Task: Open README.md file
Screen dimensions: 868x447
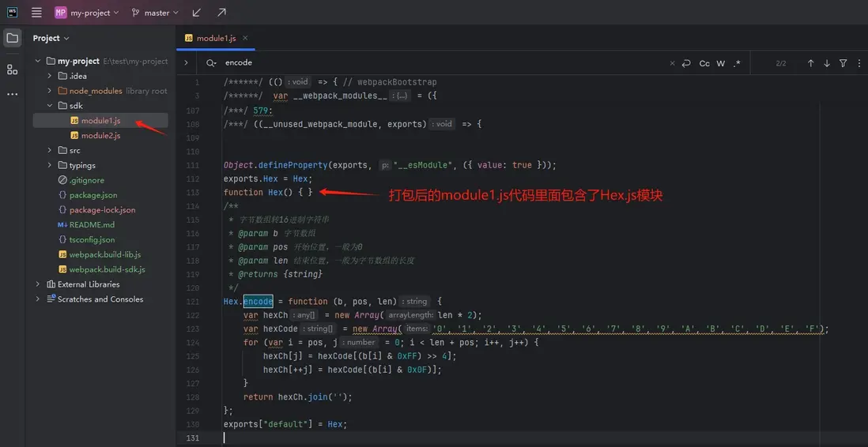Action: (86, 224)
